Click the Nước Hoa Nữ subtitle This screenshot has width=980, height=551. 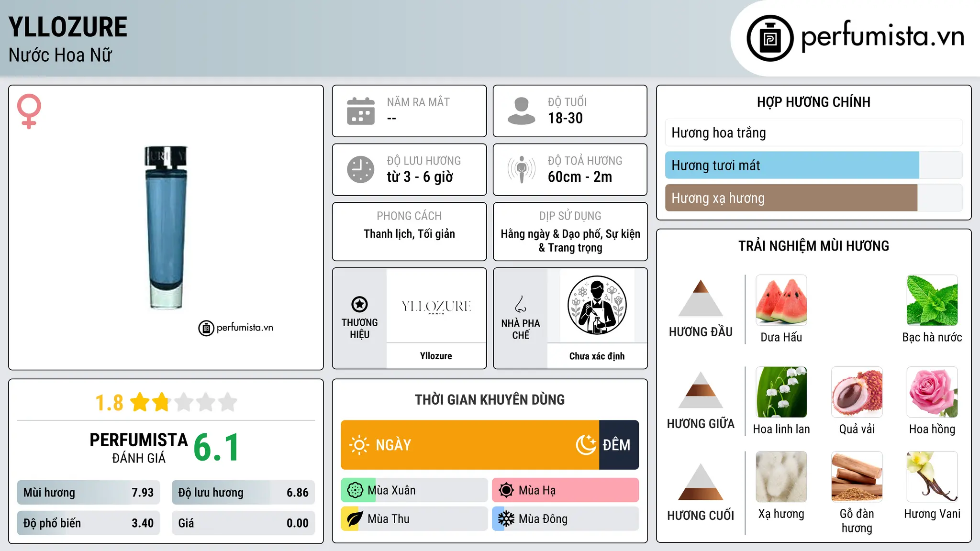60,55
